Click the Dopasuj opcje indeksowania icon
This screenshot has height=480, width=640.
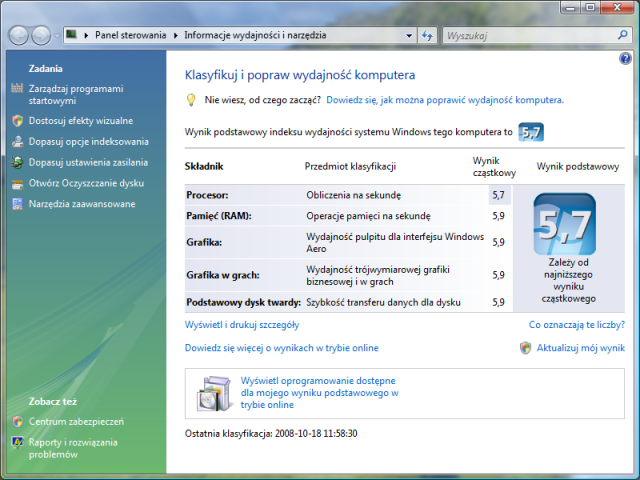click(17, 142)
